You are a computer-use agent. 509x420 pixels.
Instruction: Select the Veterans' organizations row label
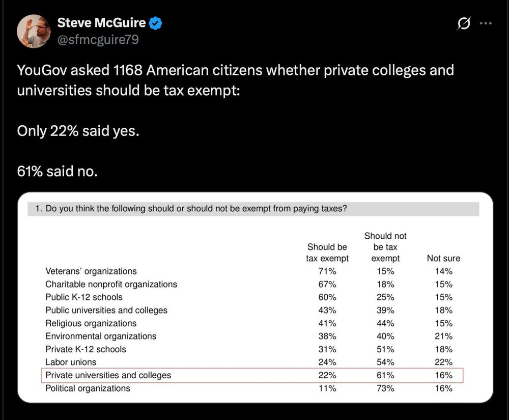click(91, 271)
